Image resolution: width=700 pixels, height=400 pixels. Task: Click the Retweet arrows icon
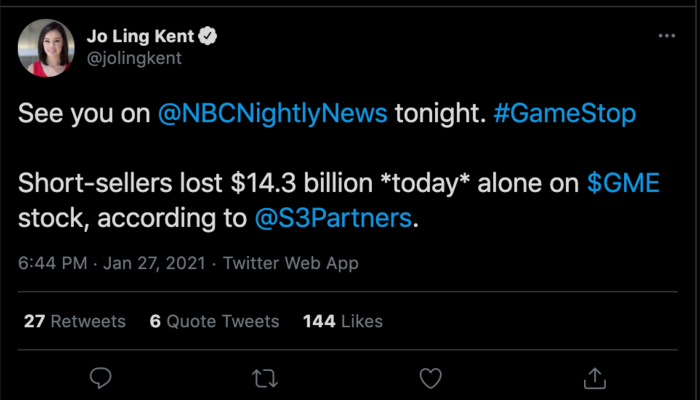coord(265,378)
